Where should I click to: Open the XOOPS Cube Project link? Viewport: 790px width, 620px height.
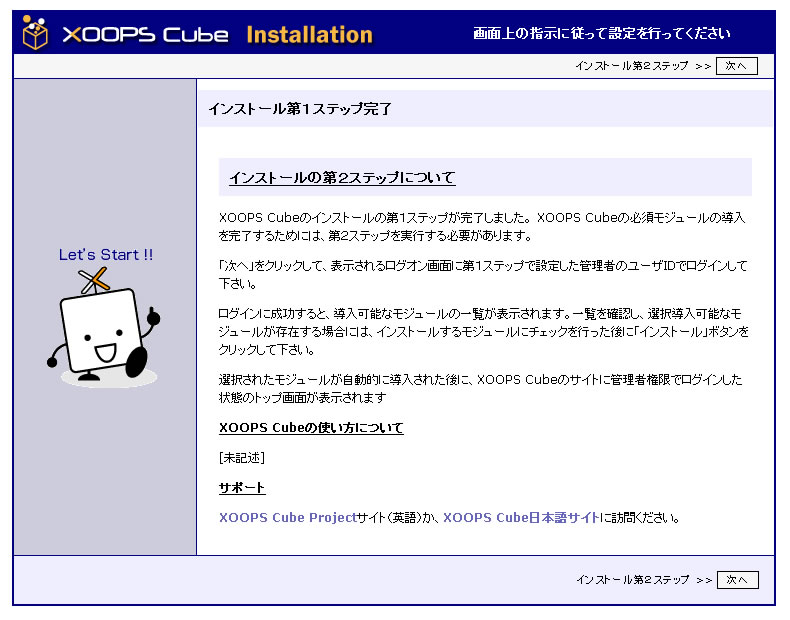(x=288, y=517)
